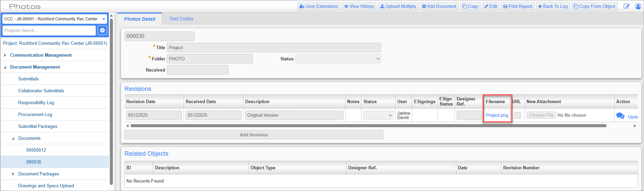Click the Revision Date field 05122025
The image size is (644, 191).
tap(154, 115)
